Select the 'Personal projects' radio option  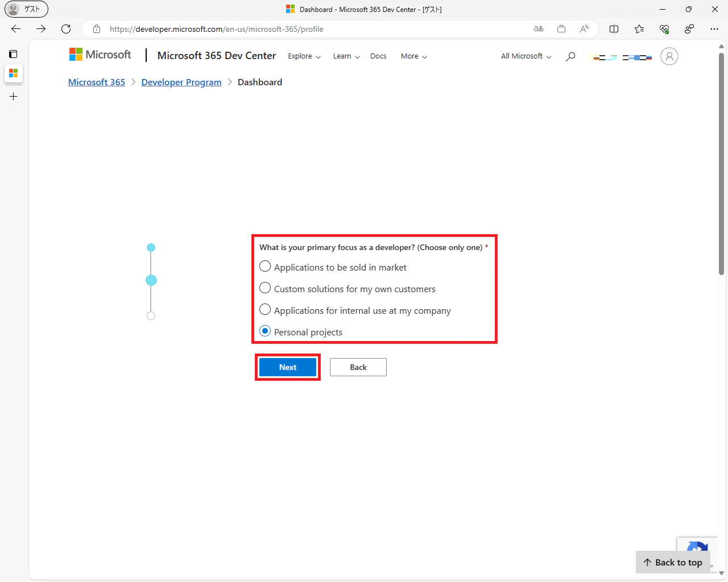[x=265, y=331]
